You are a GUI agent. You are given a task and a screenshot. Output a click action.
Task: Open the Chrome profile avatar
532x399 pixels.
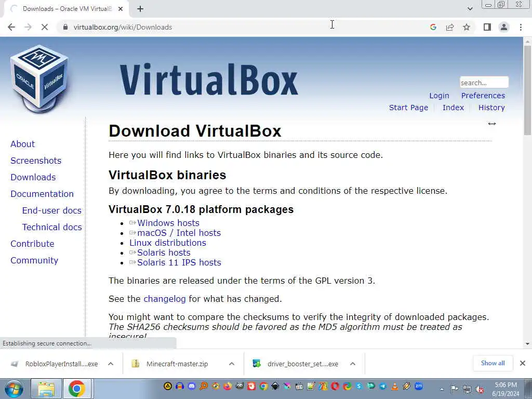click(504, 27)
